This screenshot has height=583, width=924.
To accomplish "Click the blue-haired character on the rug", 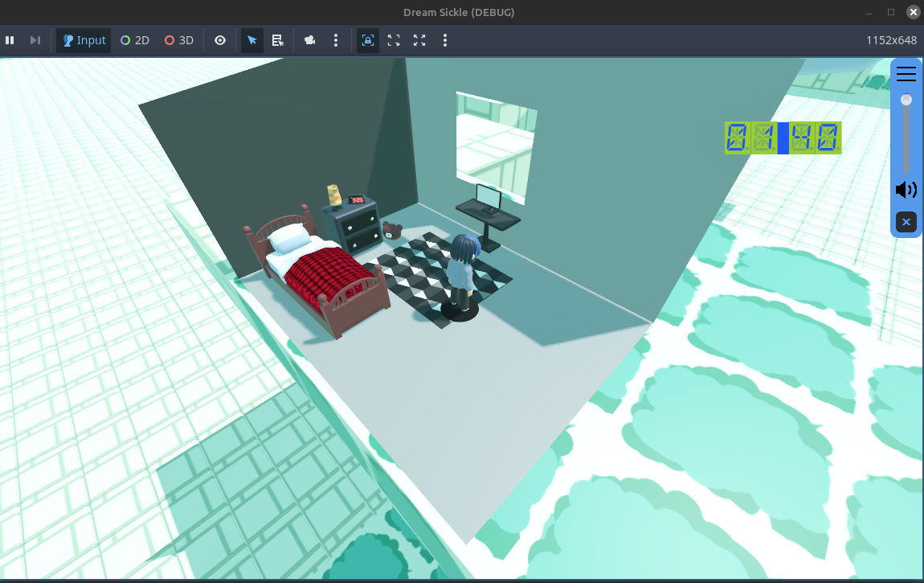I will (x=463, y=271).
